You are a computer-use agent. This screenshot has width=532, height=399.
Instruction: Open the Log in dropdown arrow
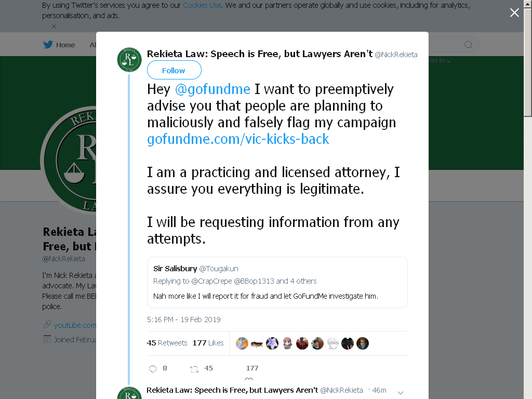[448, 61]
